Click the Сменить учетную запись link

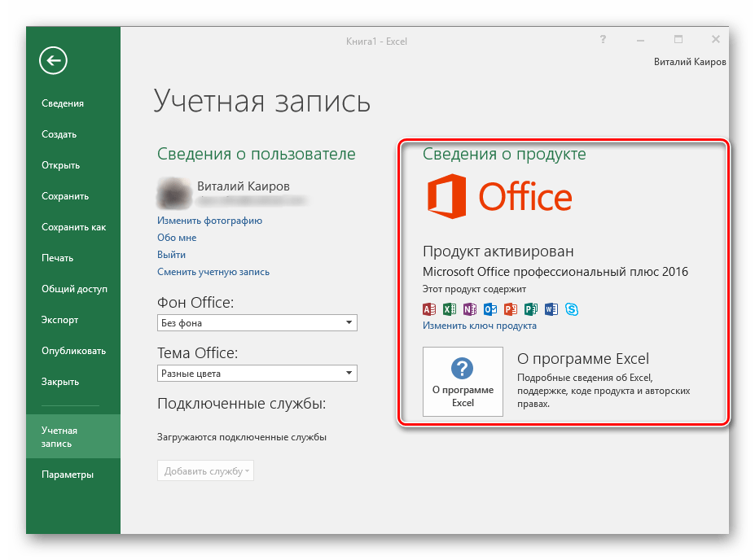point(213,272)
